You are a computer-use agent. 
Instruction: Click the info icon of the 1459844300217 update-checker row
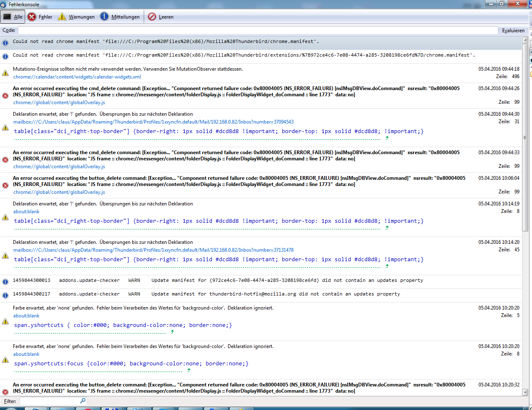click(x=5, y=296)
